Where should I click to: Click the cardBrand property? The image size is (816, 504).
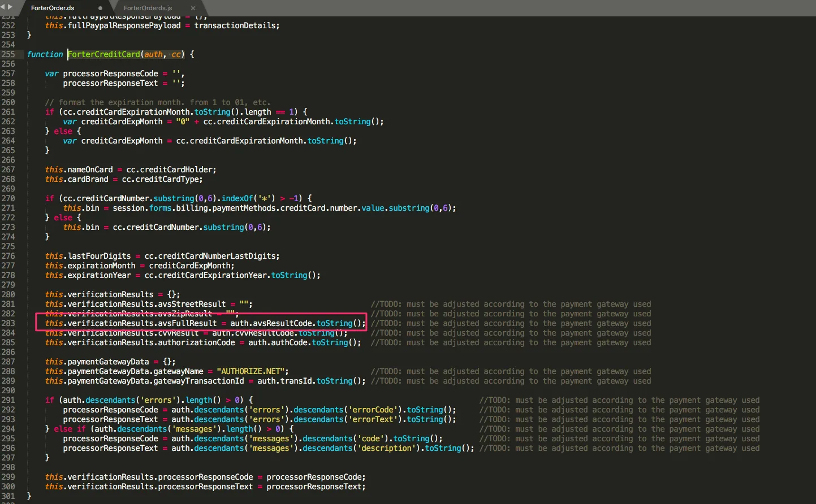click(88, 179)
